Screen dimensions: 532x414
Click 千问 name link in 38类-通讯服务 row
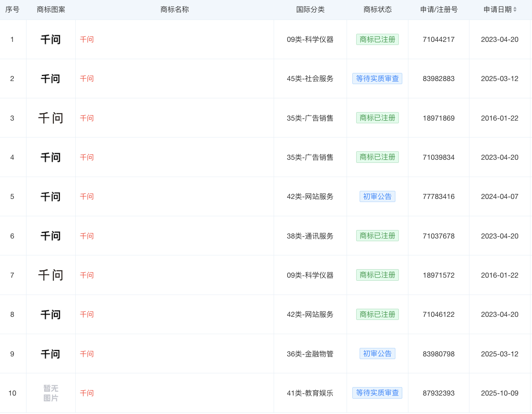[87, 236]
